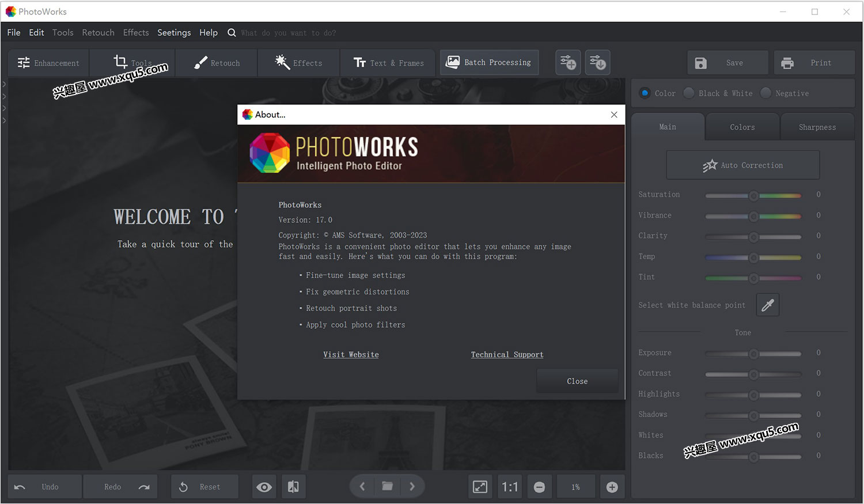The width and height of the screenshot is (864, 504).
Task: Select Negative mode radio button
Action: pos(766,93)
